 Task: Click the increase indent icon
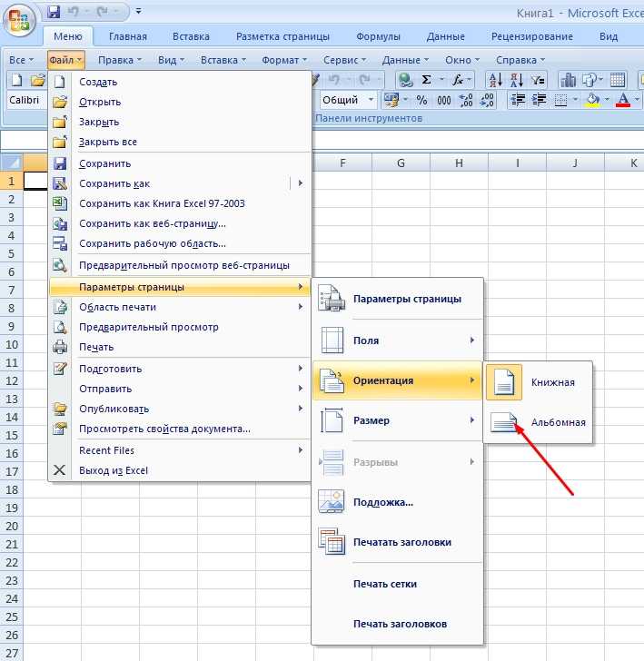point(539,100)
